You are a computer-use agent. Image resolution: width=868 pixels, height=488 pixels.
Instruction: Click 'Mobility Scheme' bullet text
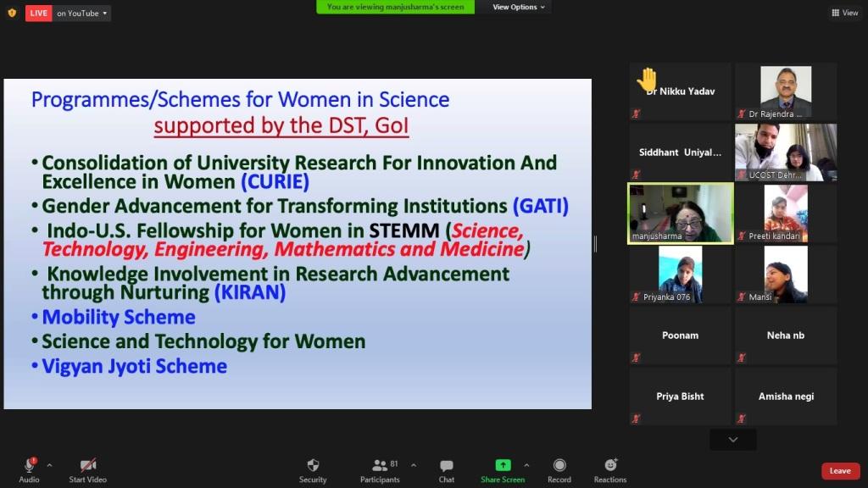tap(119, 317)
